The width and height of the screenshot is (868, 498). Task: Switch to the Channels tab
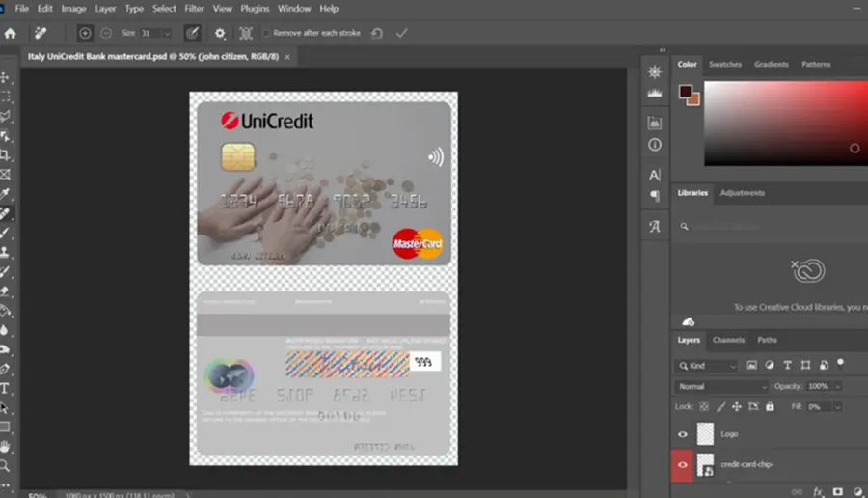click(x=728, y=340)
